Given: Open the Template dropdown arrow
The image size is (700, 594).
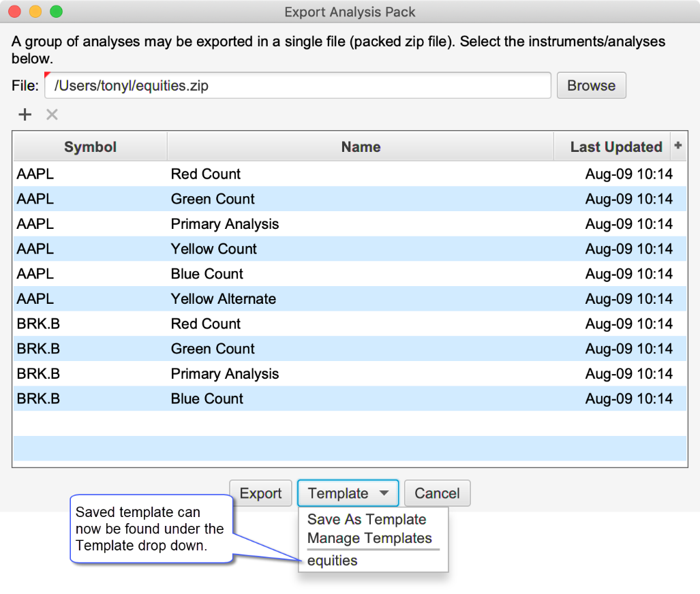Looking at the screenshot, I should pyautogui.click(x=384, y=493).
